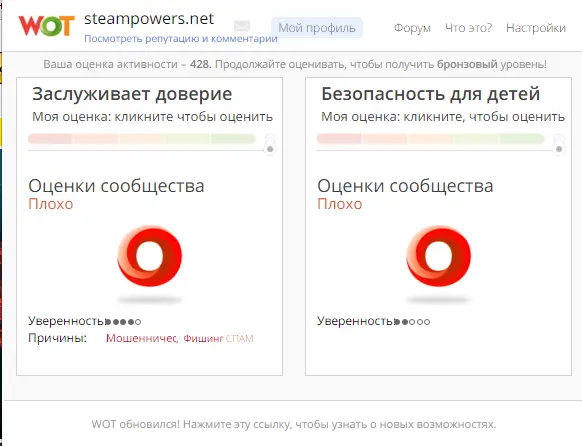Open Мой профиль
The image size is (582, 446).
[x=317, y=28]
